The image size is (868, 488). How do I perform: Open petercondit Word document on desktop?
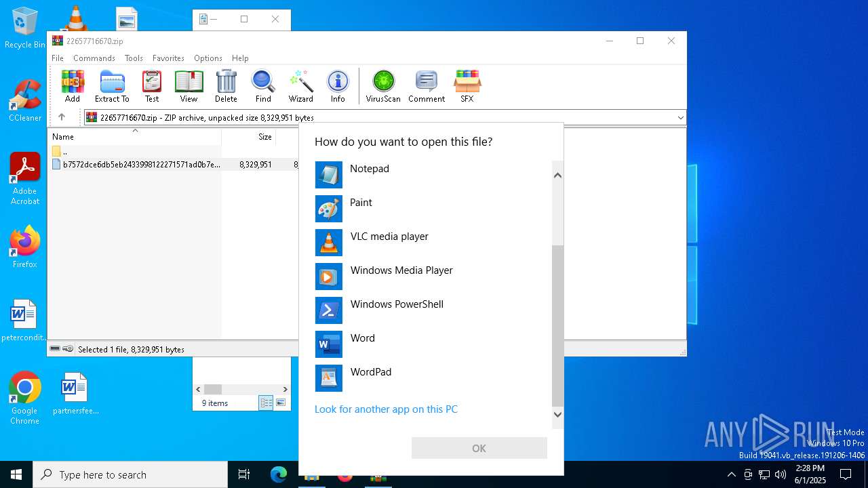coord(24,321)
